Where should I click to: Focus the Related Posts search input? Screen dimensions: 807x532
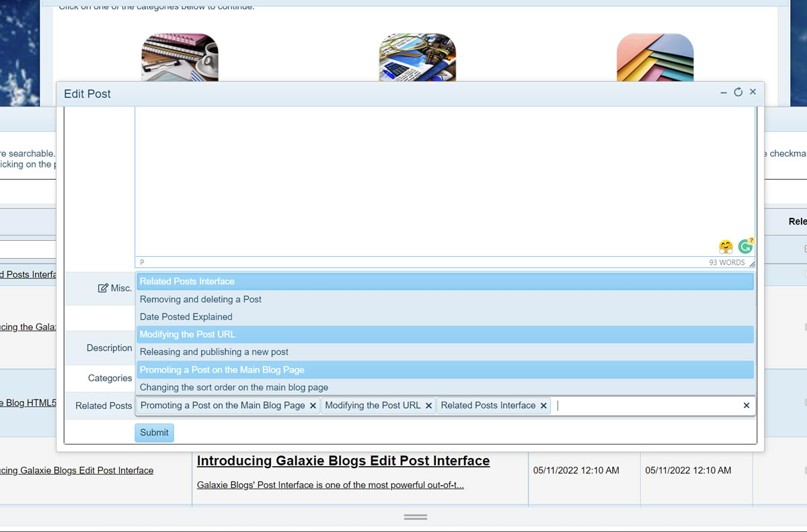(x=646, y=406)
